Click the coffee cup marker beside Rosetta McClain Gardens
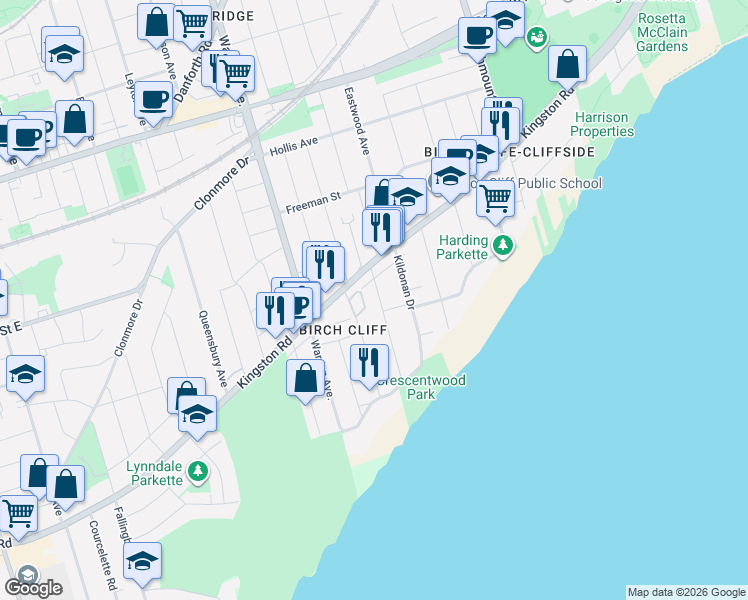The image size is (748, 600). 478,37
